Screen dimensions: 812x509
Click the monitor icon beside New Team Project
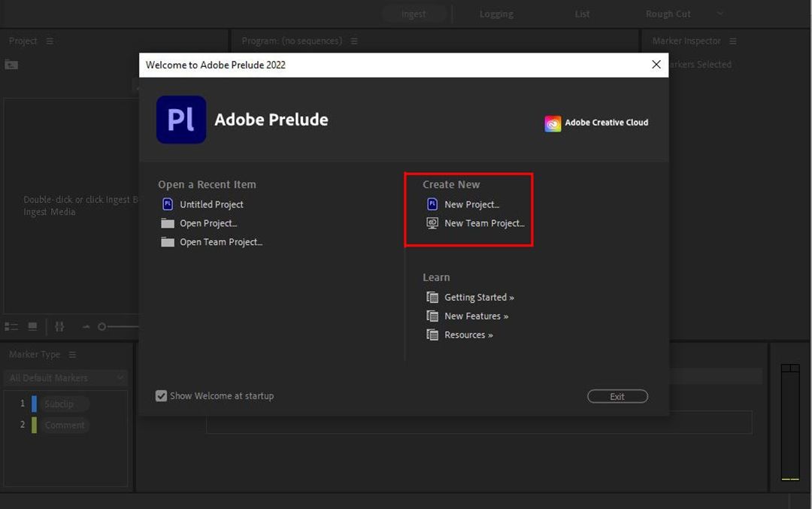click(432, 223)
